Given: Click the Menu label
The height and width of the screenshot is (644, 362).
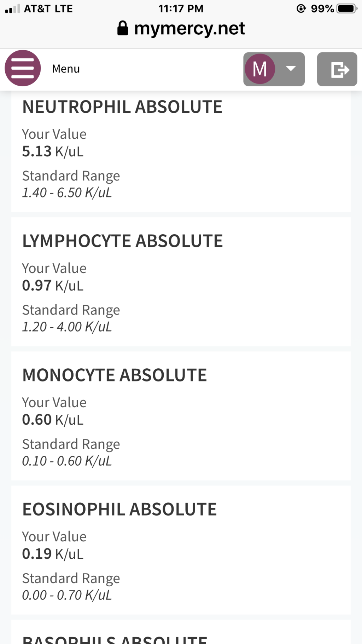Looking at the screenshot, I should (66, 69).
